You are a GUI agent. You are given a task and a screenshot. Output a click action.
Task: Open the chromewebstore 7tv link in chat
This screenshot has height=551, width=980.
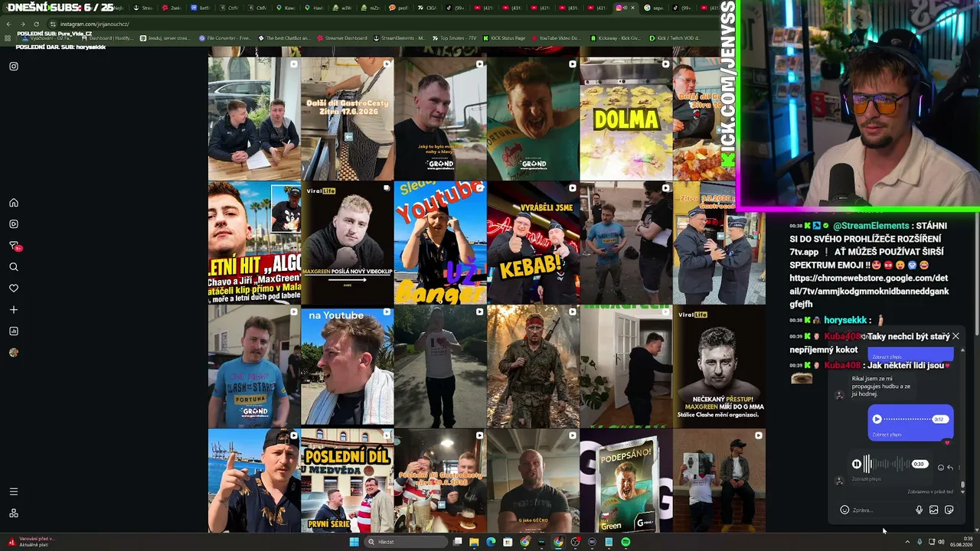click(x=869, y=291)
